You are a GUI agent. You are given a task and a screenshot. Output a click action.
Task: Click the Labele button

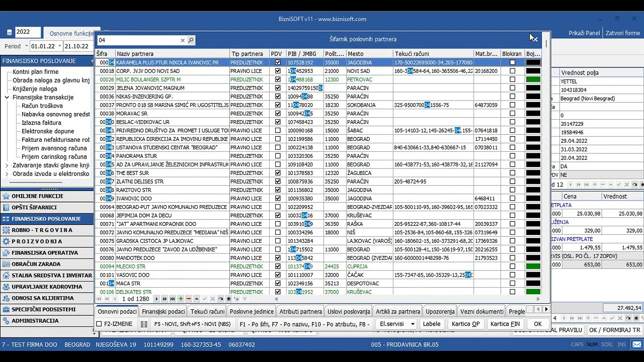pyautogui.click(x=432, y=324)
